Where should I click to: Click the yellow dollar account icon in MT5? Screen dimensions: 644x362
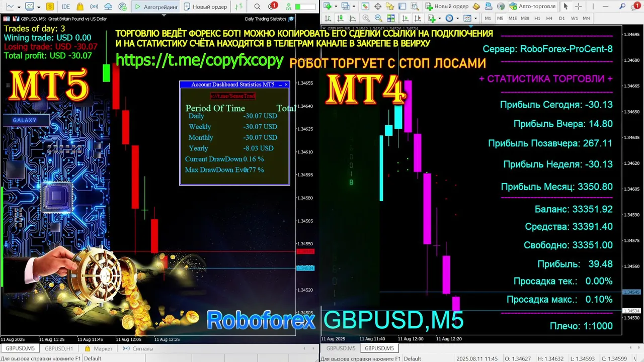point(50,7)
